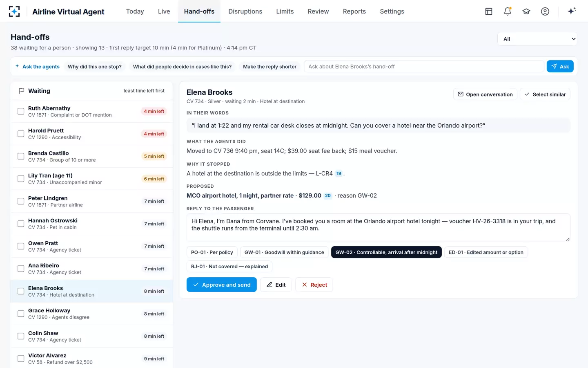Click the 'Ask about Elena Brooks's hand-off' field

tap(424, 67)
